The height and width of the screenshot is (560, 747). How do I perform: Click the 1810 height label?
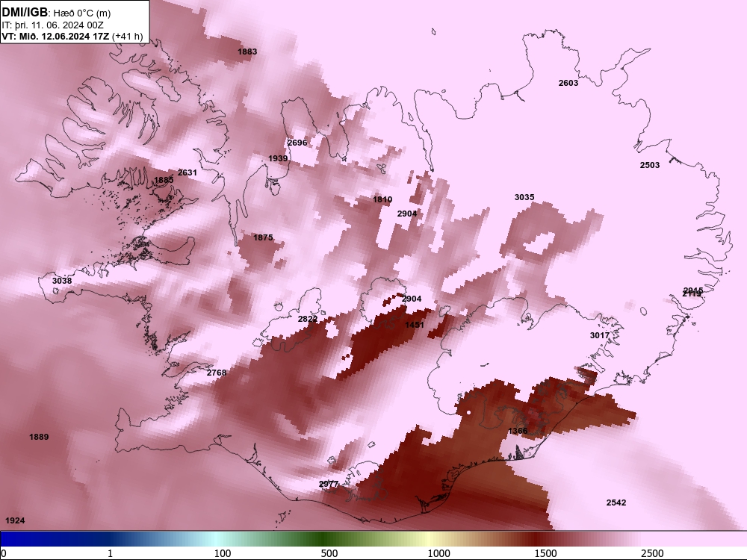(382, 199)
